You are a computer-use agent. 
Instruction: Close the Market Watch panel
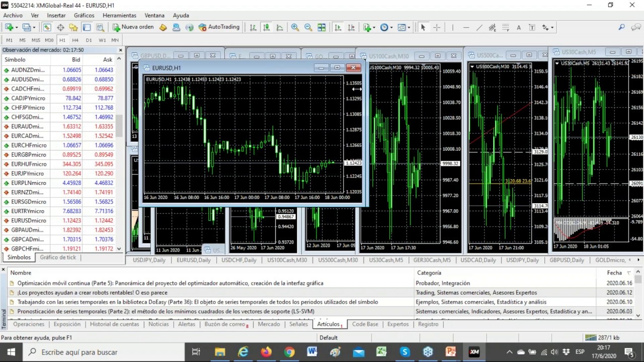(120, 50)
